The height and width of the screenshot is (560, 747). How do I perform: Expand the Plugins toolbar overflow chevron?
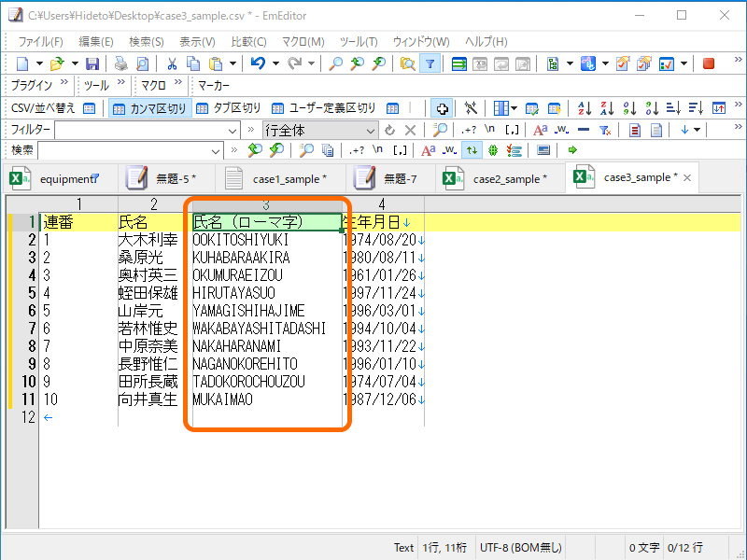point(64,82)
